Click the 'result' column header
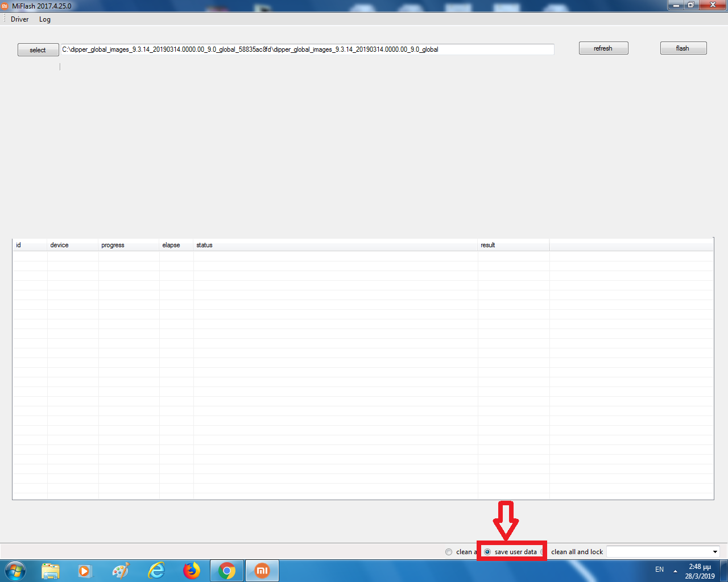The image size is (728, 582). click(x=514, y=245)
